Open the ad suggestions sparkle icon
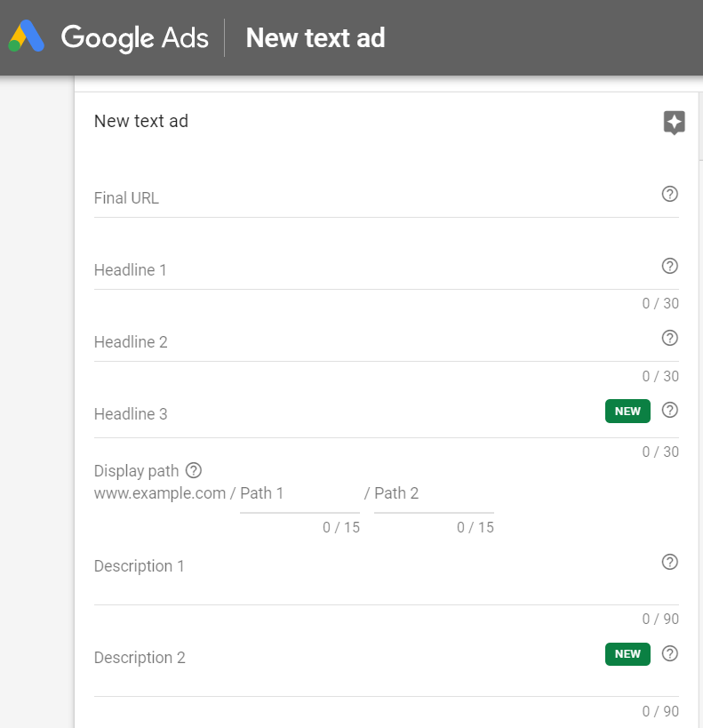 tap(675, 123)
